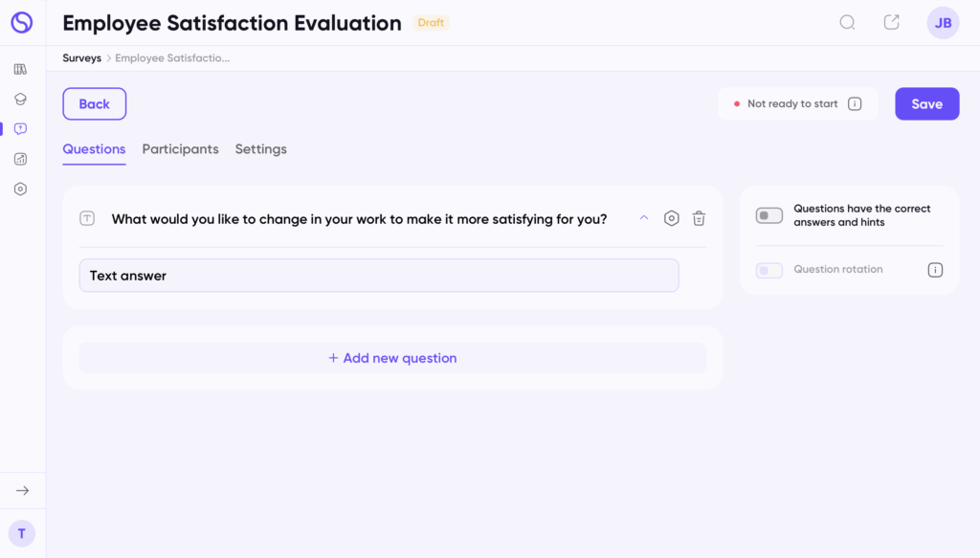The height and width of the screenshot is (558, 980).
Task: Toggle Question rotation switch
Action: [x=769, y=270]
